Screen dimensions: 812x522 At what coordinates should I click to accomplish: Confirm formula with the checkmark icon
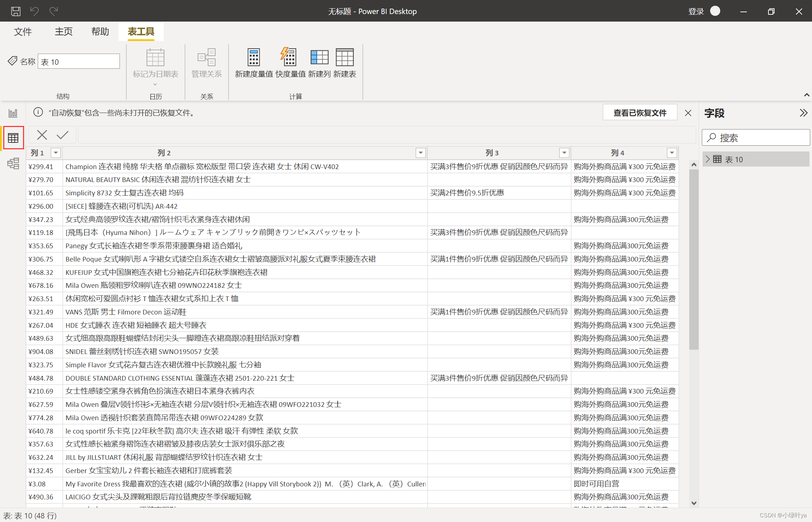click(x=63, y=135)
